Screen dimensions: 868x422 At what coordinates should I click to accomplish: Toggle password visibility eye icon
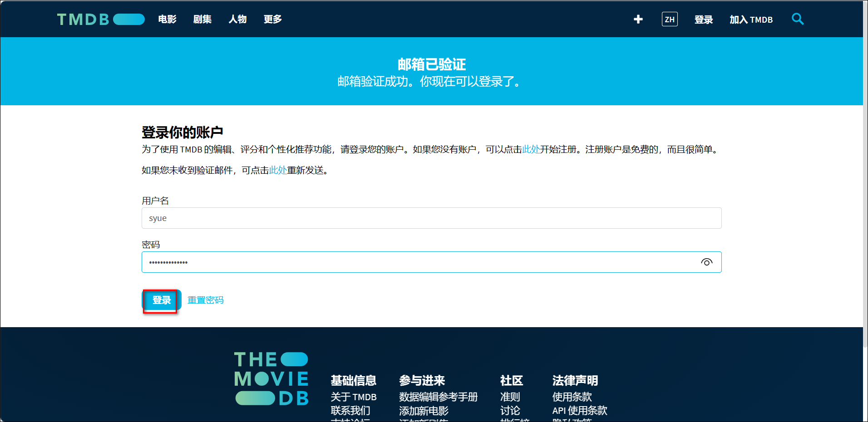706,262
